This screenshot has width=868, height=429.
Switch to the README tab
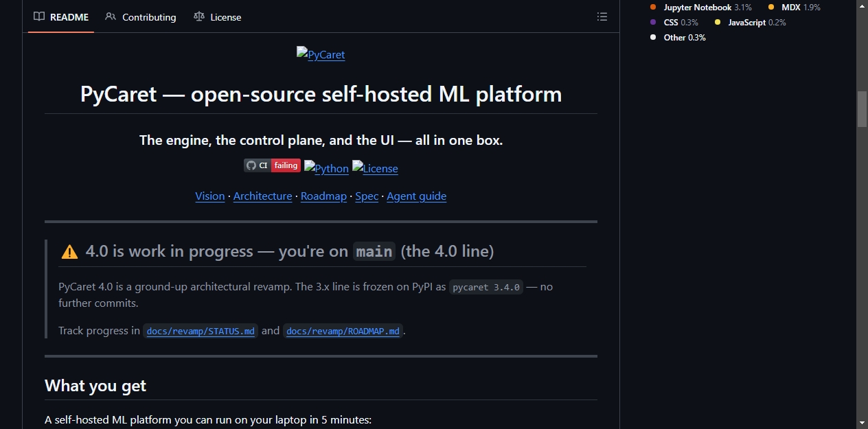pyautogui.click(x=61, y=17)
